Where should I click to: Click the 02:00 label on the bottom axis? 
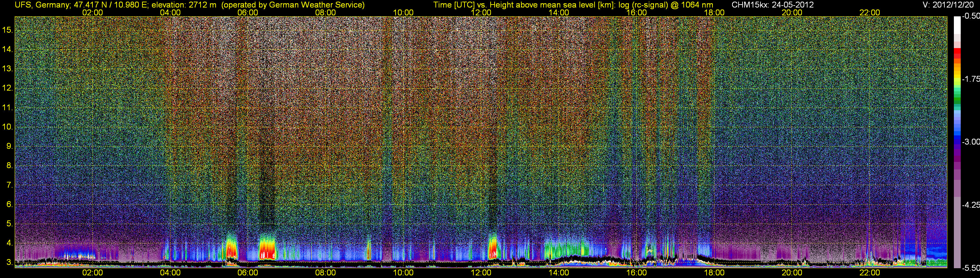tap(92, 273)
